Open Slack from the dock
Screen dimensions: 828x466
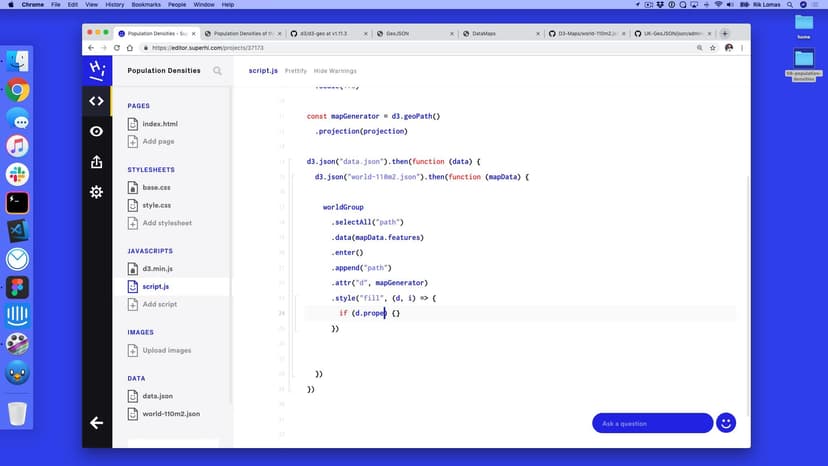tap(17, 174)
